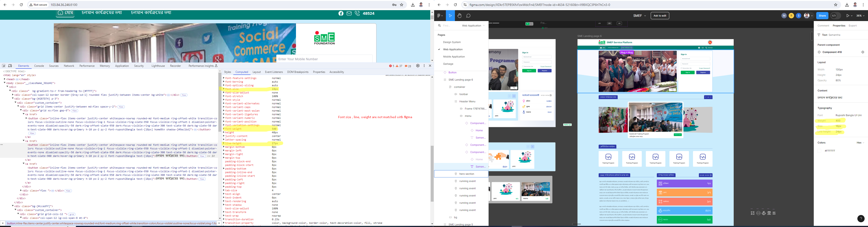Select the Figma Move tool
This screenshot has height=227, width=868.
[x=450, y=16]
